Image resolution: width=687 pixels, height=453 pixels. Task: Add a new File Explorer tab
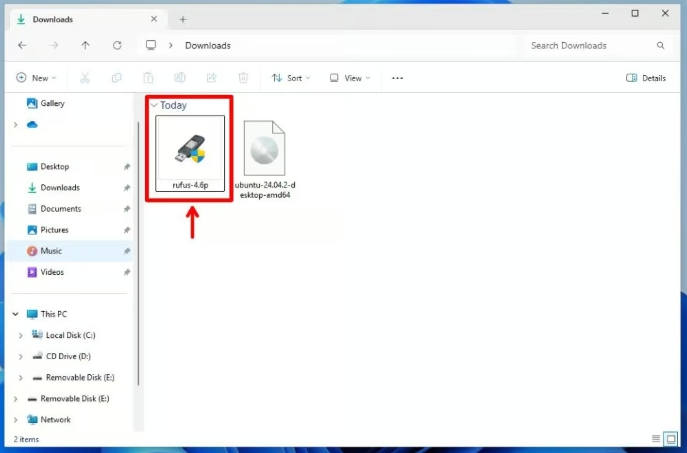[183, 19]
